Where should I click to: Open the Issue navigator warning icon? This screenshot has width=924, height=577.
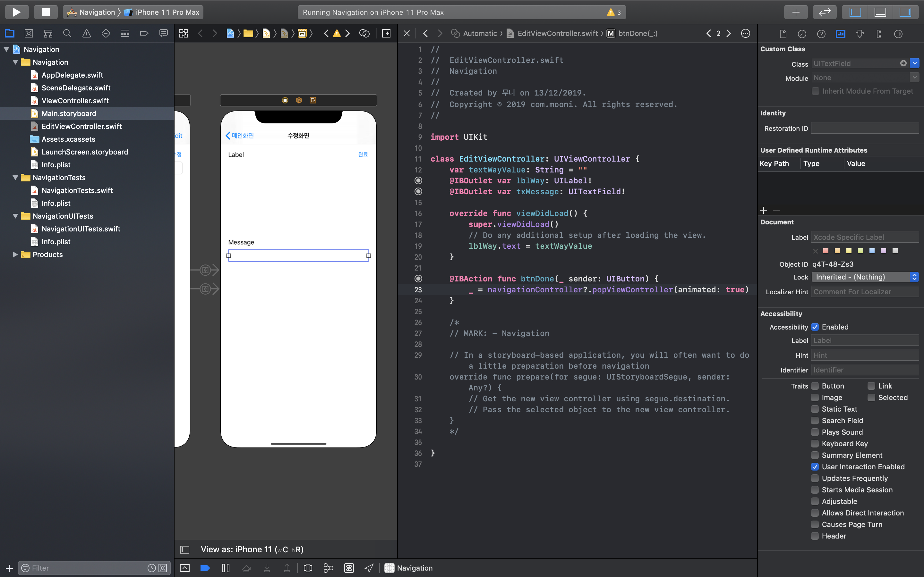[x=87, y=34]
